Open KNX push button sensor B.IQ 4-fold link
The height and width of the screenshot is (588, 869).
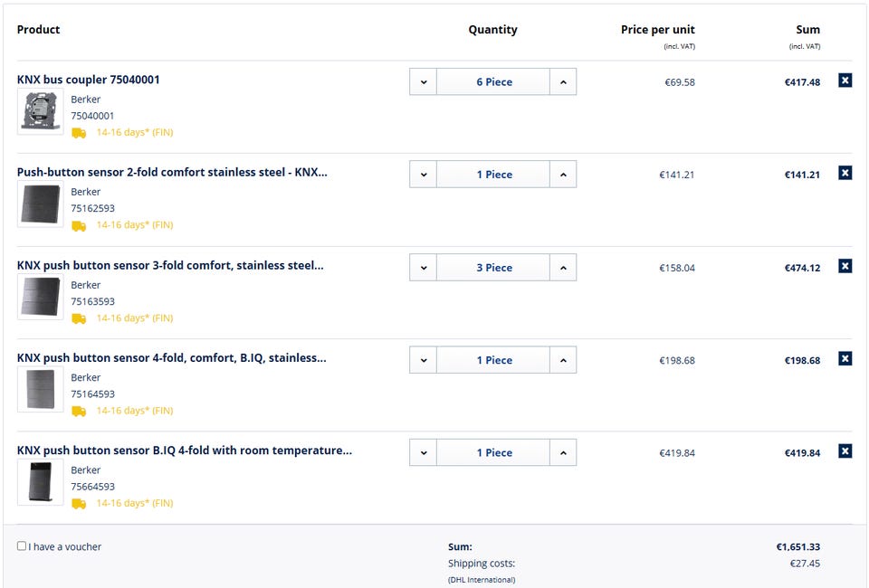click(185, 450)
